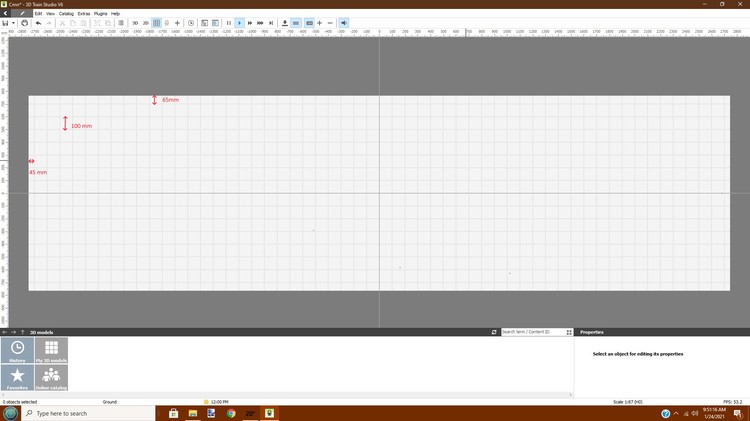
Task: Switch to the 3D view
Action: click(x=135, y=23)
